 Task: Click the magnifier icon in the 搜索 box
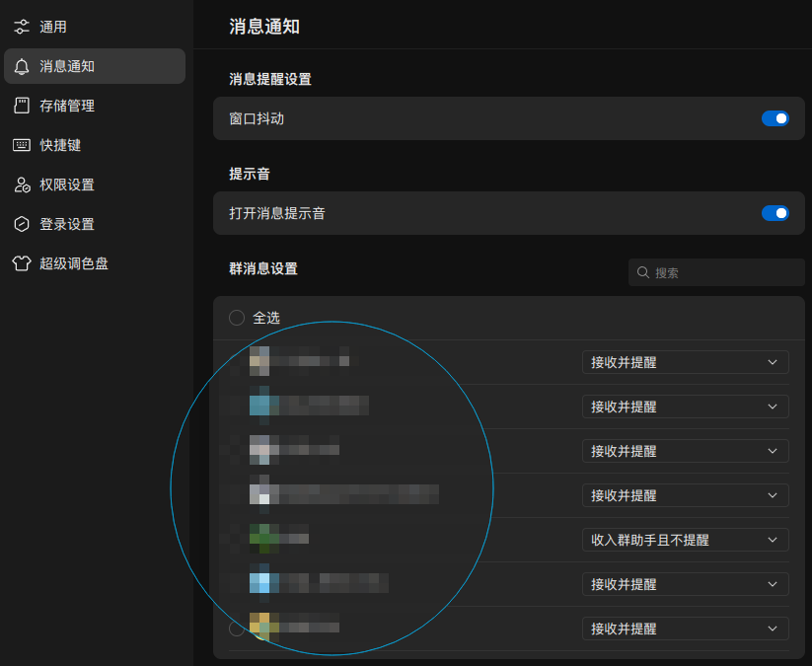(642, 272)
